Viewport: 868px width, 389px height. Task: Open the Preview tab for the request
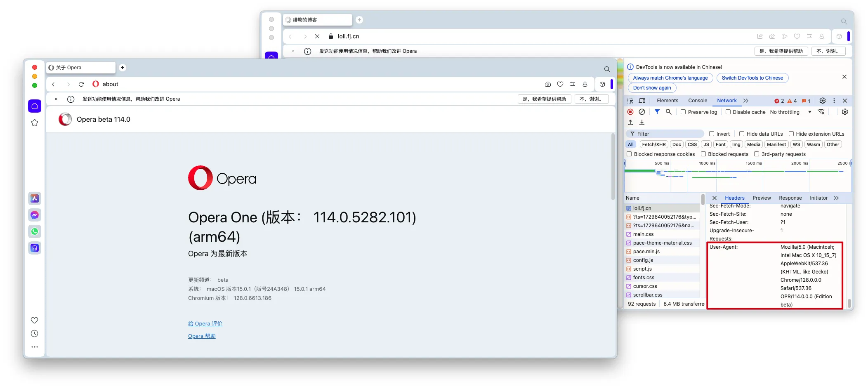762,198
